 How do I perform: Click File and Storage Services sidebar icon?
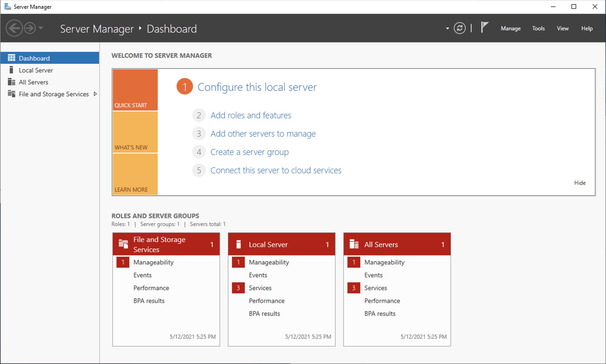(x=11, y=94)
